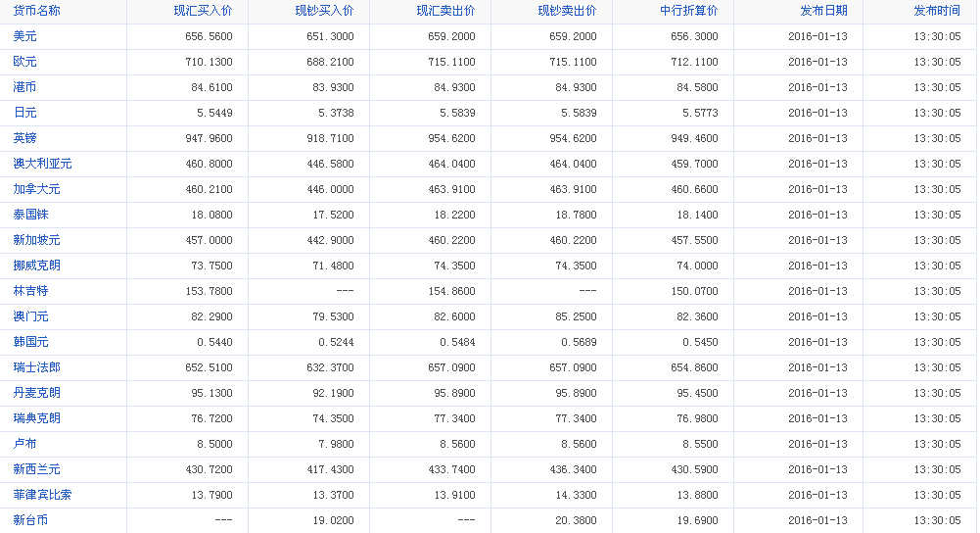Select 436.3400 in the 新西兰元 row

[x=573, y=470]
